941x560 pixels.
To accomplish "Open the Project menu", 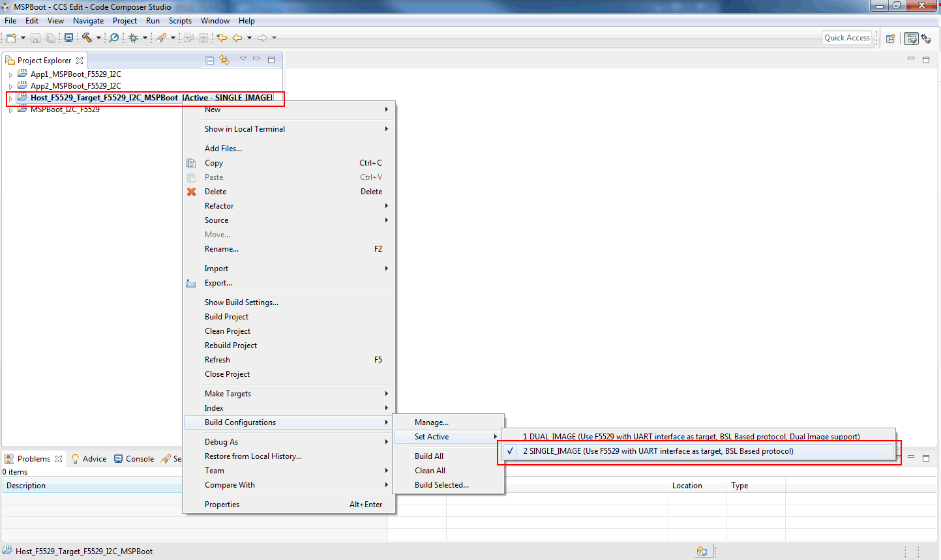I will 125,21.
